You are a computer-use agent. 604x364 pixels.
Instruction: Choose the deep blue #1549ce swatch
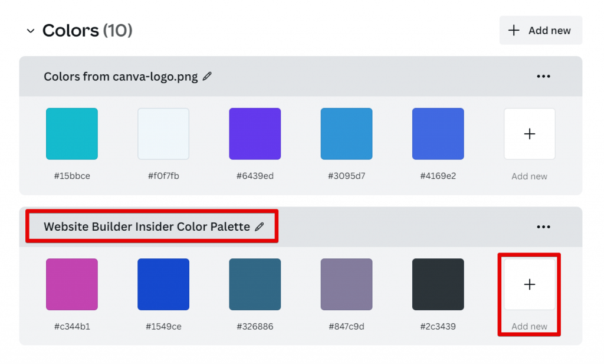tap(163, 284)
